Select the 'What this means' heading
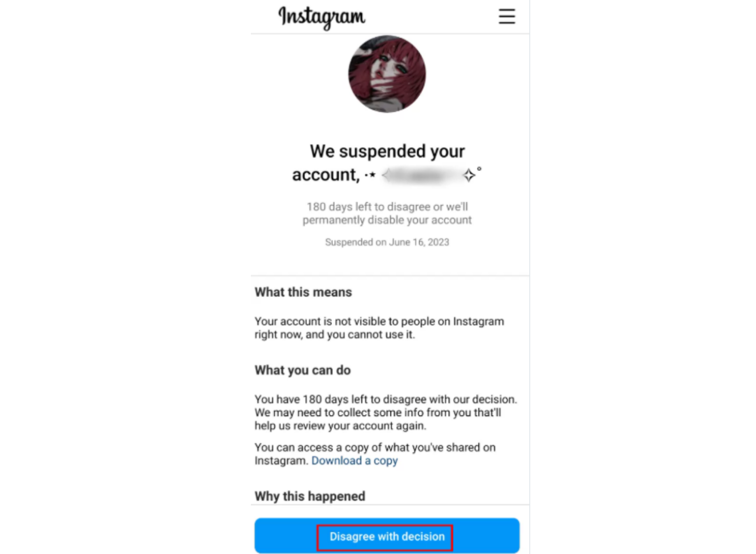 point(303,292)
